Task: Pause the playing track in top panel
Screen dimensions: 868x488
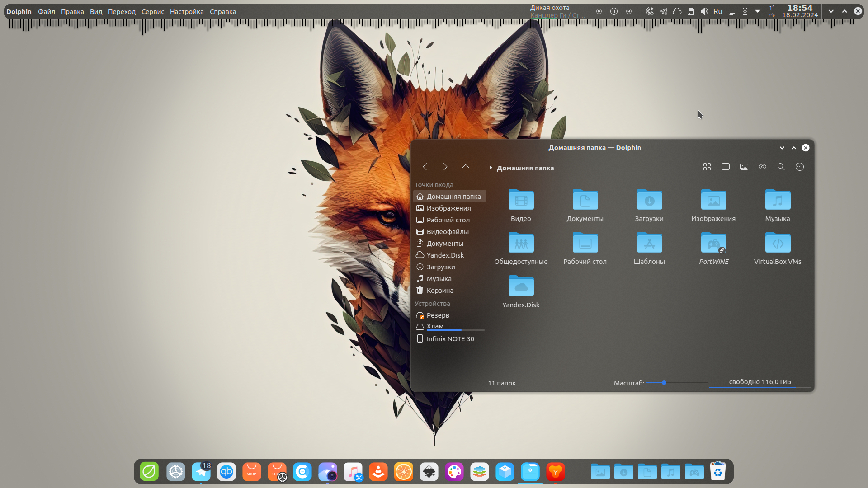Action: 614,11
